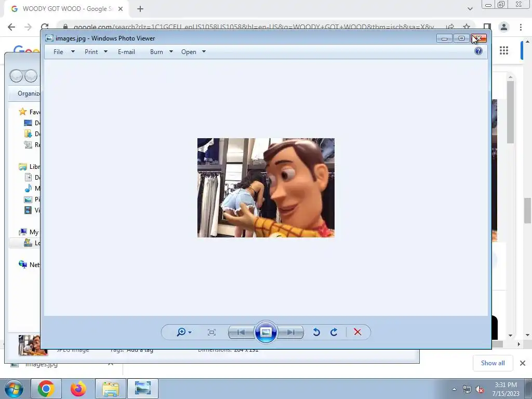The height and width of the screenshot is (399, 532).
Task: Open the Print menu
Action: [x=91, y=52]
